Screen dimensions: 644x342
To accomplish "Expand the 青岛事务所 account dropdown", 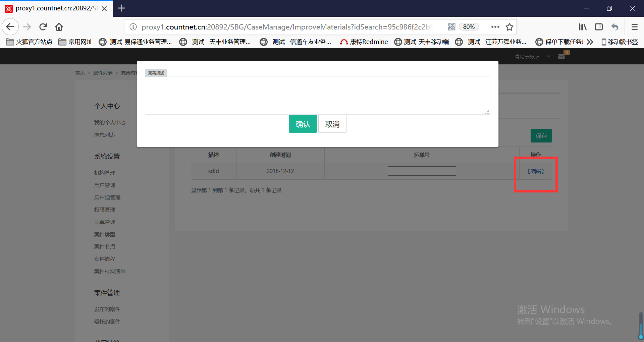I will pyautogui.click(x=533, y=57).
